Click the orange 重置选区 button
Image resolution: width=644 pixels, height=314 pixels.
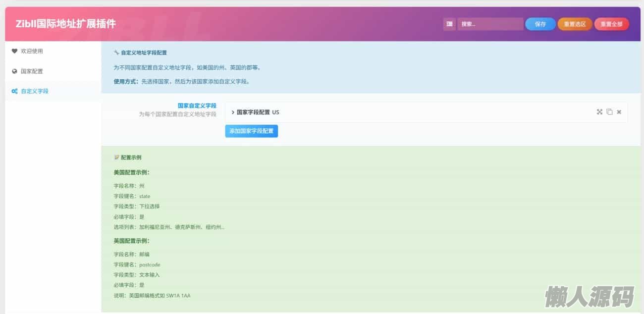coord(575,24)
